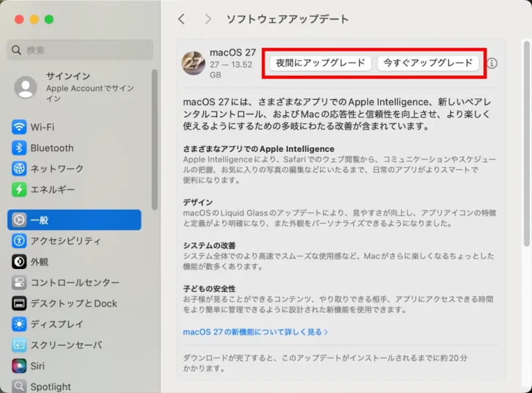This screenshot has width=532, height=393.
Task: Select アクセシビリティ in the sidebar
Action: click(x=74, y=241)
